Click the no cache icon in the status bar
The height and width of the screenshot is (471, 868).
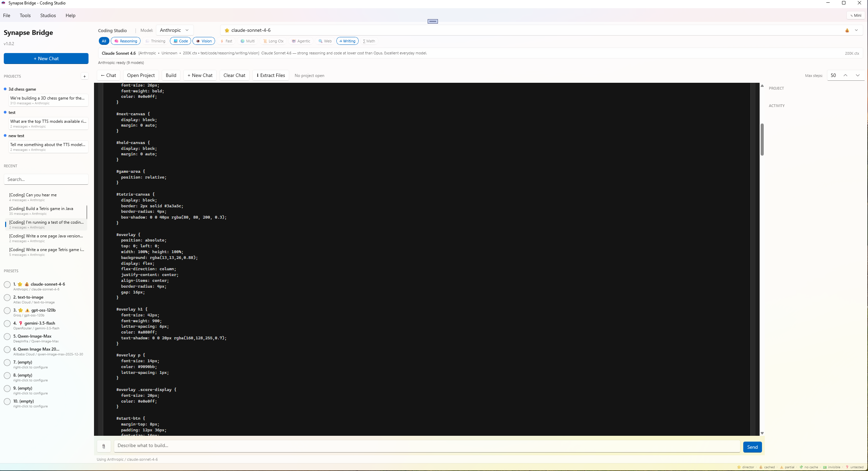click(801, 467)
